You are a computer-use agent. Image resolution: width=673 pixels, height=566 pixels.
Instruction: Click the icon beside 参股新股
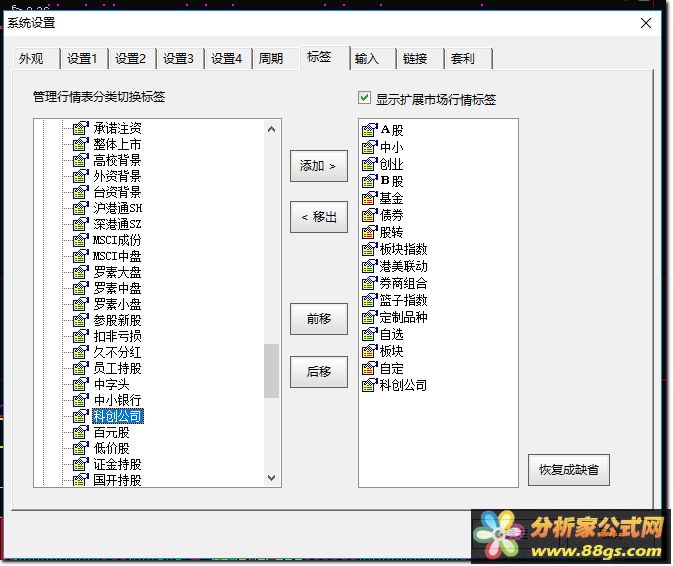(x=81, y=320)
